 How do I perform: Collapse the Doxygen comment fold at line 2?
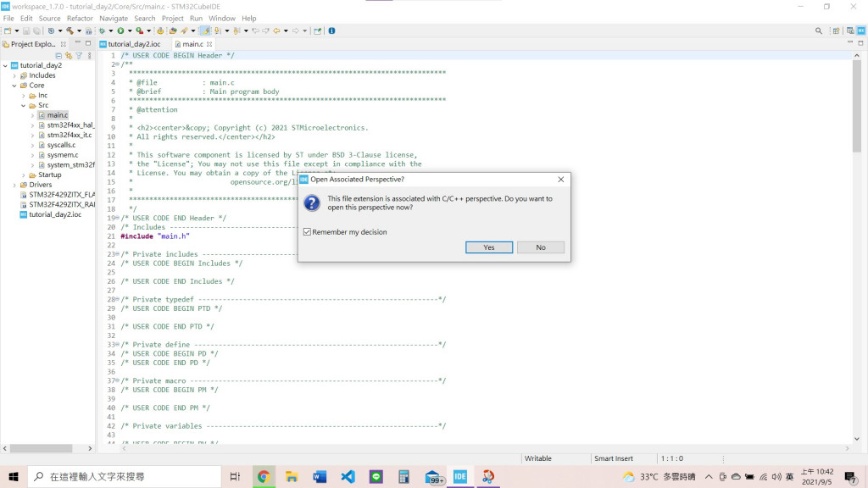tap(117, 64)
